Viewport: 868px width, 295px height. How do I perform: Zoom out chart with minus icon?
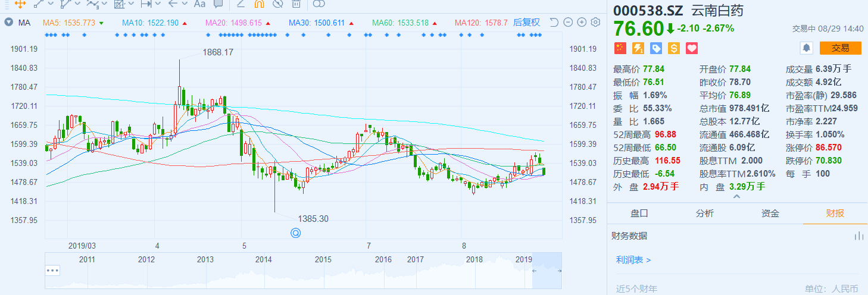pyautogui.click(x=567, y=23)
